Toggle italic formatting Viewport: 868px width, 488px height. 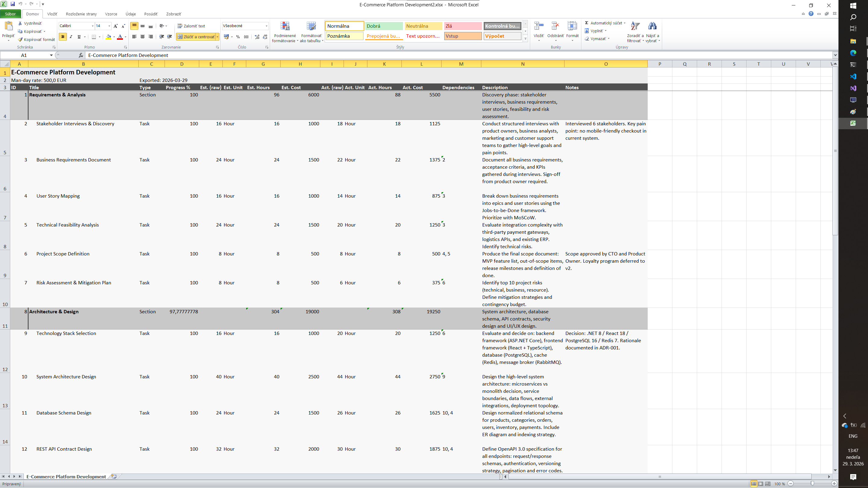click(x=71, y=37)
